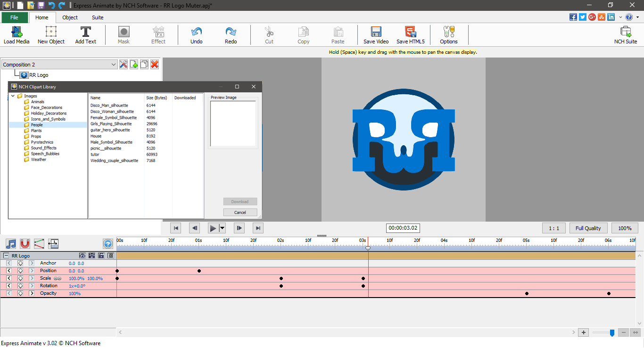Click Cancel in the Clipart Library
Viewport: 644px width, 348px height.
240,212
